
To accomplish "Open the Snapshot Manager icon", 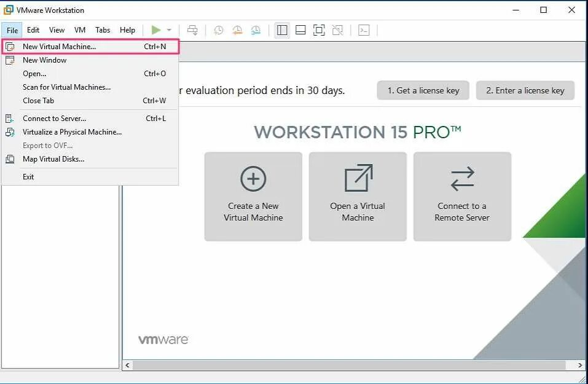I will point(256,30).
